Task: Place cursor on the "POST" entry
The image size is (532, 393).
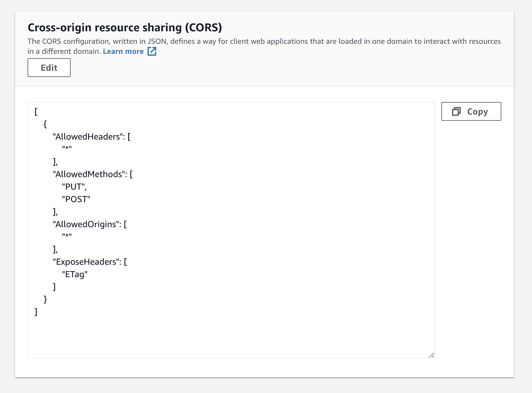Action: click(x=76, y=199)
